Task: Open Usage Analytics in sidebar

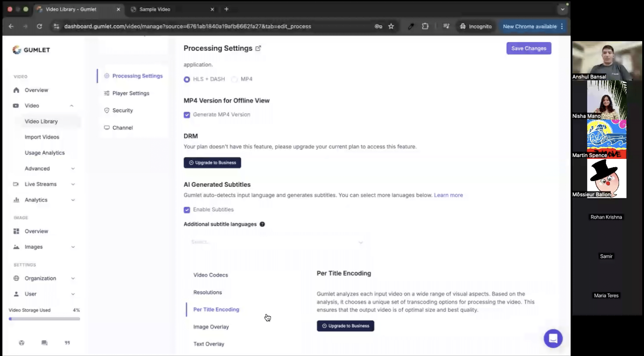Action: tap(44, 153)
